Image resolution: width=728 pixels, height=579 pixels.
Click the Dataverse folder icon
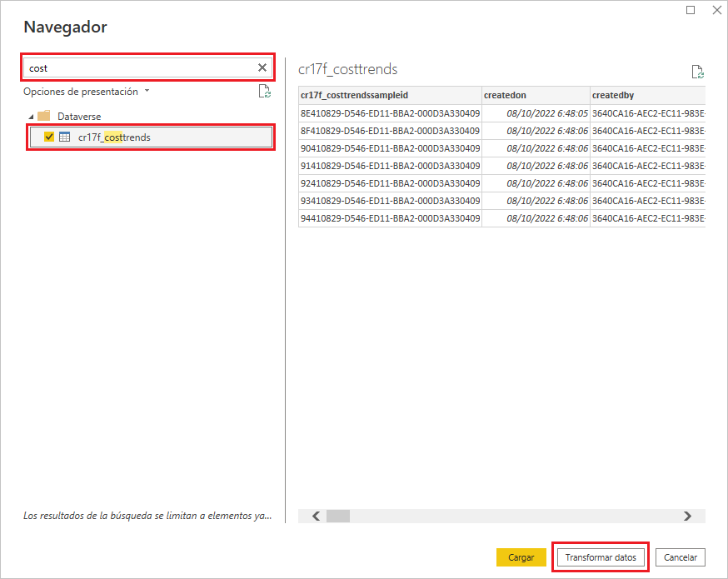43,116
